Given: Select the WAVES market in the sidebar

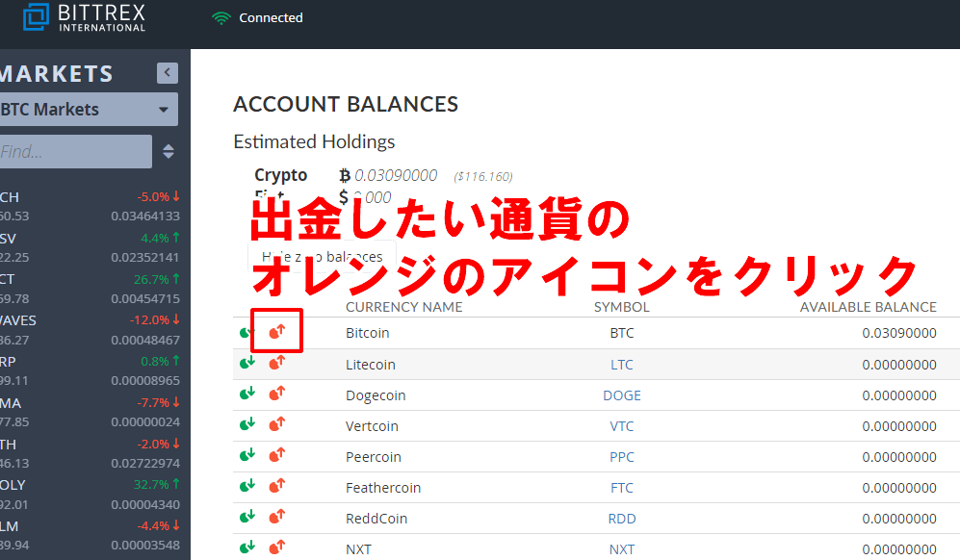Looking at the screenshot, I should pyautogui.click(x=18, y=320).
